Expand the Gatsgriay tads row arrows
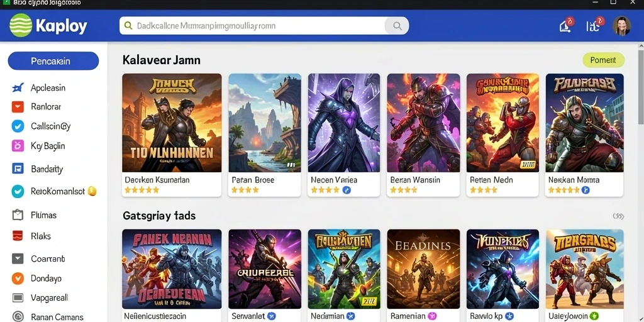644x322 pixels. pyautogui.click(x=618, y=216)
